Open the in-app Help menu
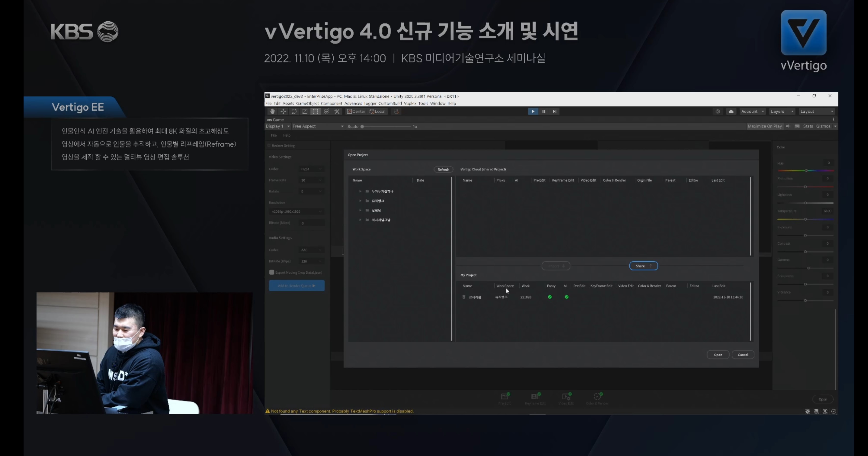Screen dimensions: 868x456 pos(286,135)
